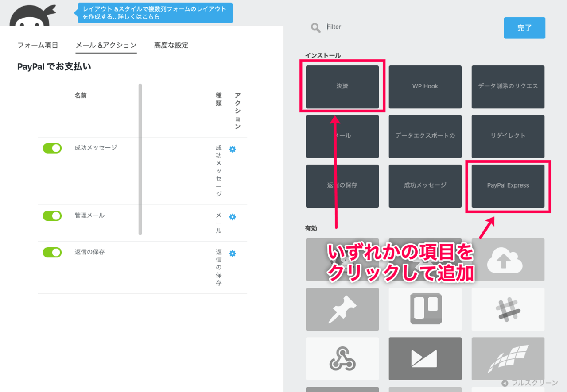Open settings gear for 返信の保存
This screenshot has height=392, width=567.
[x=233, y=254]
